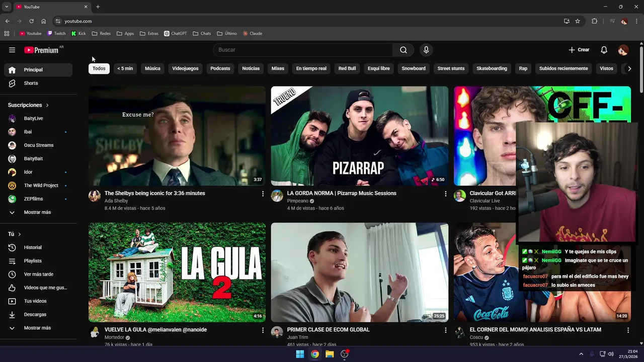This screenshot has width=644, height=362.
Task: Show hidden tray icons chevron
Action: pyautogui.click(x=581, y=354)
